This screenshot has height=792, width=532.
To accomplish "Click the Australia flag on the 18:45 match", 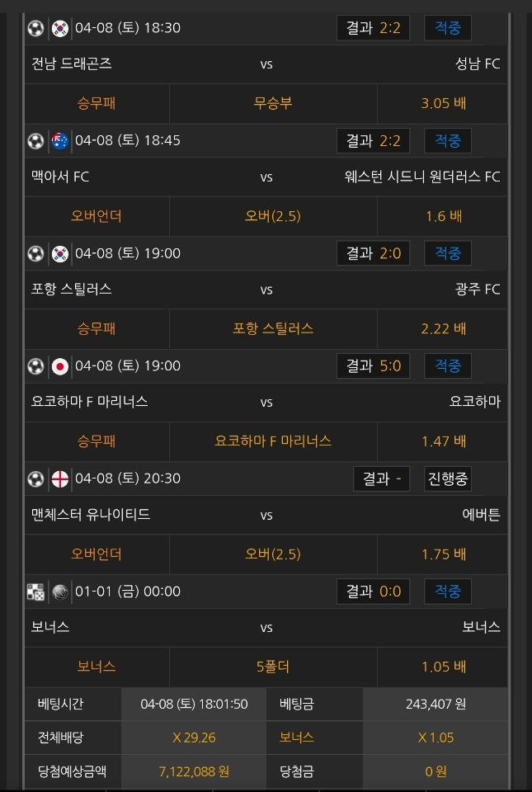I will [59, 140].
